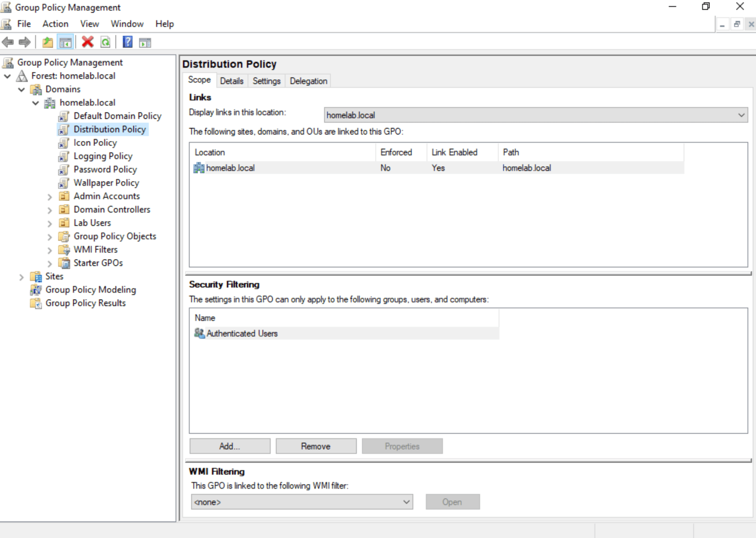The image size is (756, 538).
Task: Open the View menu
Action: 90,24
